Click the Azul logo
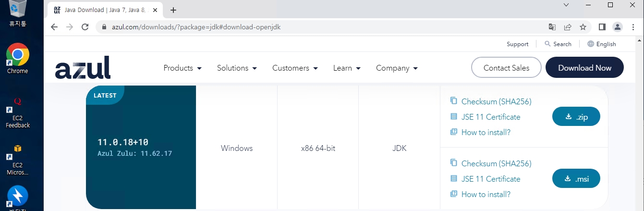Image resolution: width=644 pixels, height=211 pixels. (83, 67)
